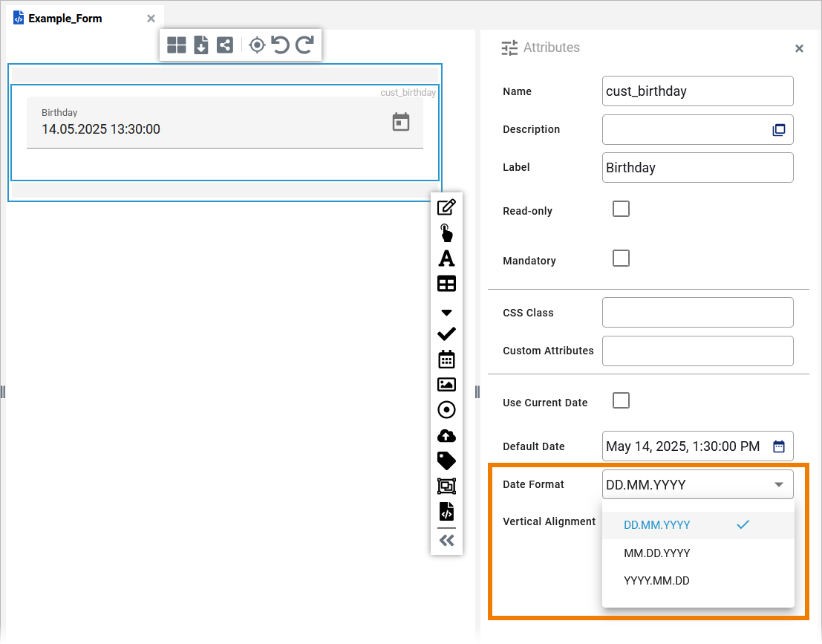822x644 pixels.
Task: Collapse the element palette with double chevron
Action: (446, 541)
